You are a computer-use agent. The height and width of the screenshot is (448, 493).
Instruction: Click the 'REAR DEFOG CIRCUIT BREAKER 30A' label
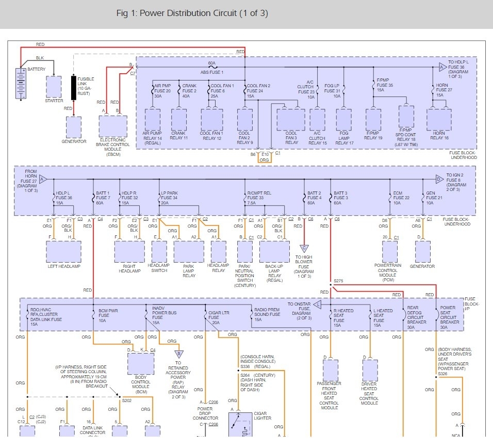pos(417,317)
